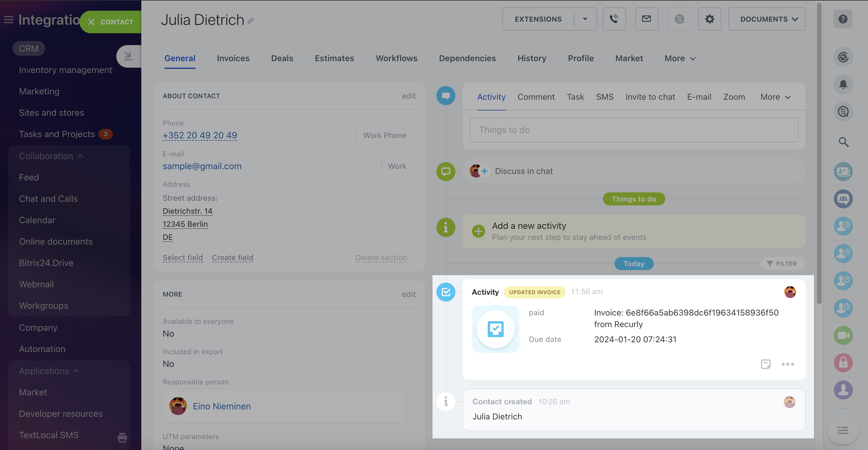Open notifications bell in right sidebar

pos(843,84)
